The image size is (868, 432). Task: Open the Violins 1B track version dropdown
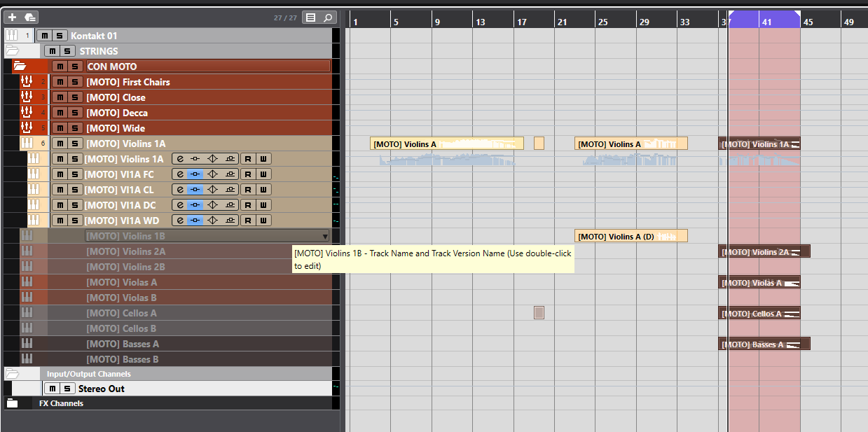[324, 237]
